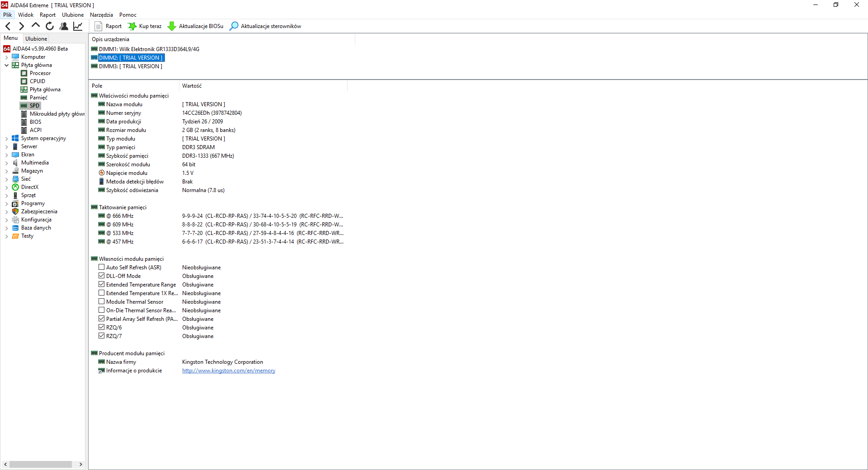Open the Raport menu
This screenshot has width=868, height=470.
point(47,15)
